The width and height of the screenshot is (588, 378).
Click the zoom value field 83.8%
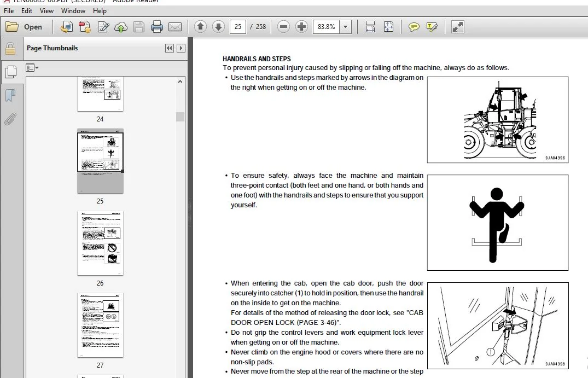click(326, 27)
